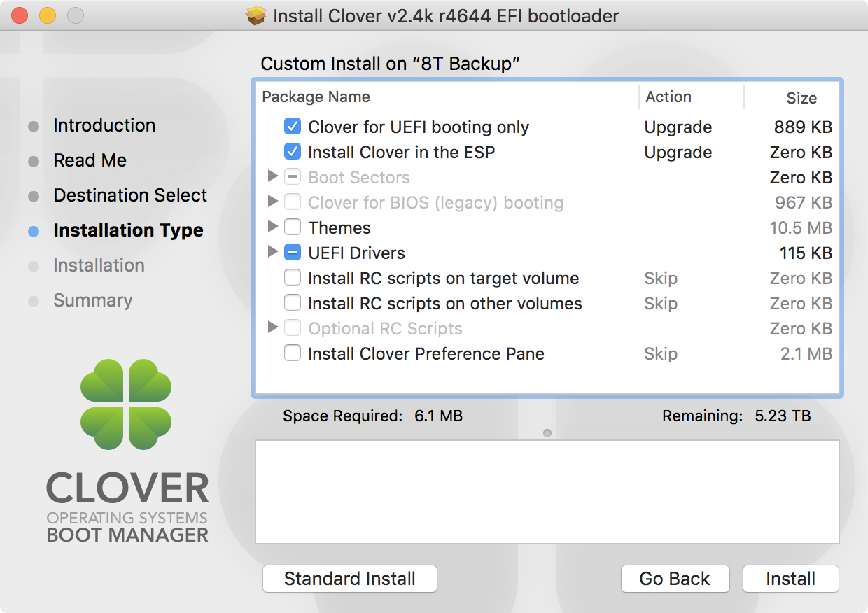The image size is (868, 613).
Task: Expand Clover for BIOS (legacy) booting triangle
Action: coord(273,202)
